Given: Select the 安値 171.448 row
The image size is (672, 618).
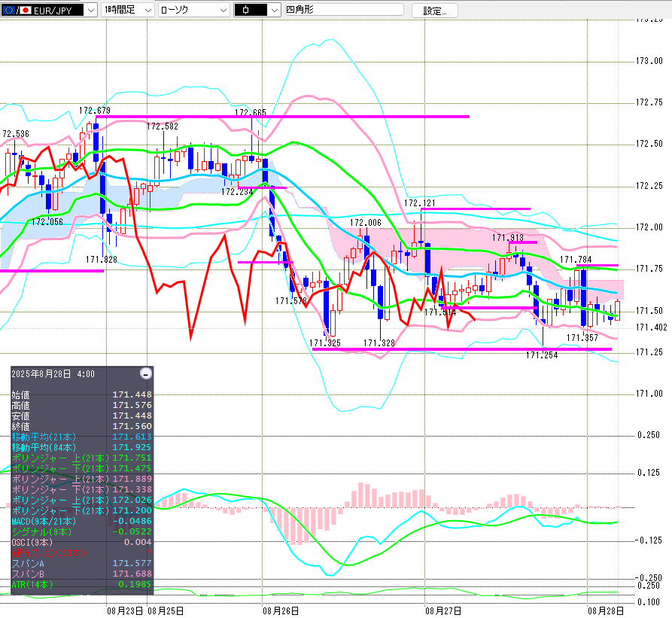Looking at the screenshot, I should point(81,416).
